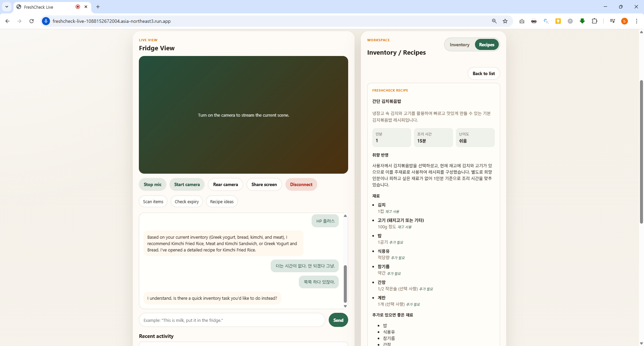Click the 'Based on your current inventory' message
Screen dimensions: 644x346
tap(223, 243)
